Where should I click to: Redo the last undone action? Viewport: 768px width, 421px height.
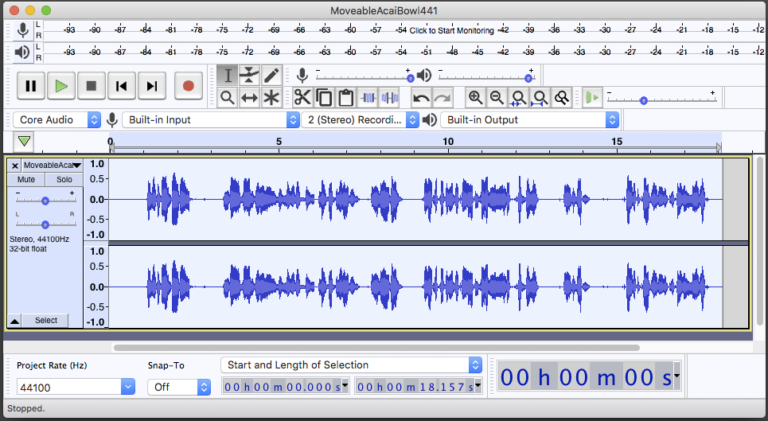pyautogui.click(x=442, y=98)
